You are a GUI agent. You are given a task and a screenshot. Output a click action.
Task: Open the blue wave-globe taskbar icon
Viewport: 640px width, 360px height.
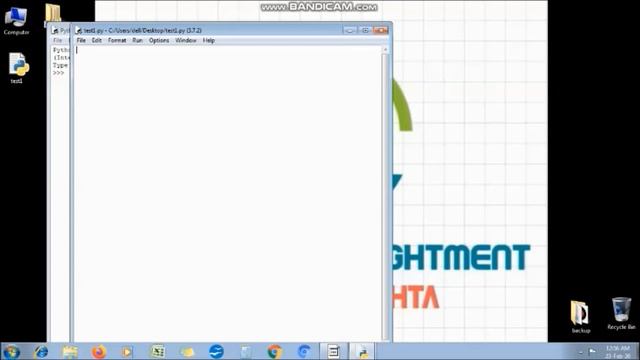click(x=216, y=351)
